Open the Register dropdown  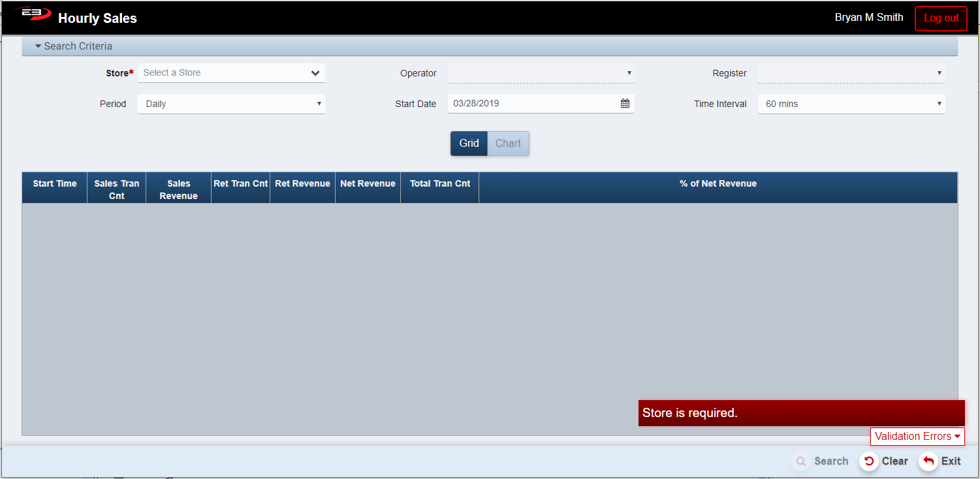(x=851, y=73)
